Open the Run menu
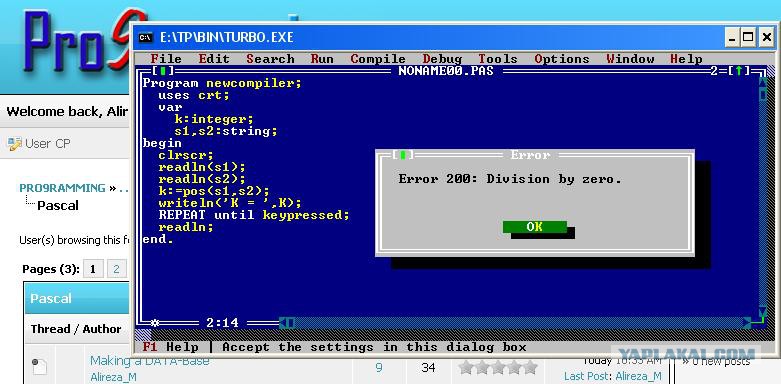The image size is (781, 384). pos(322,59)
